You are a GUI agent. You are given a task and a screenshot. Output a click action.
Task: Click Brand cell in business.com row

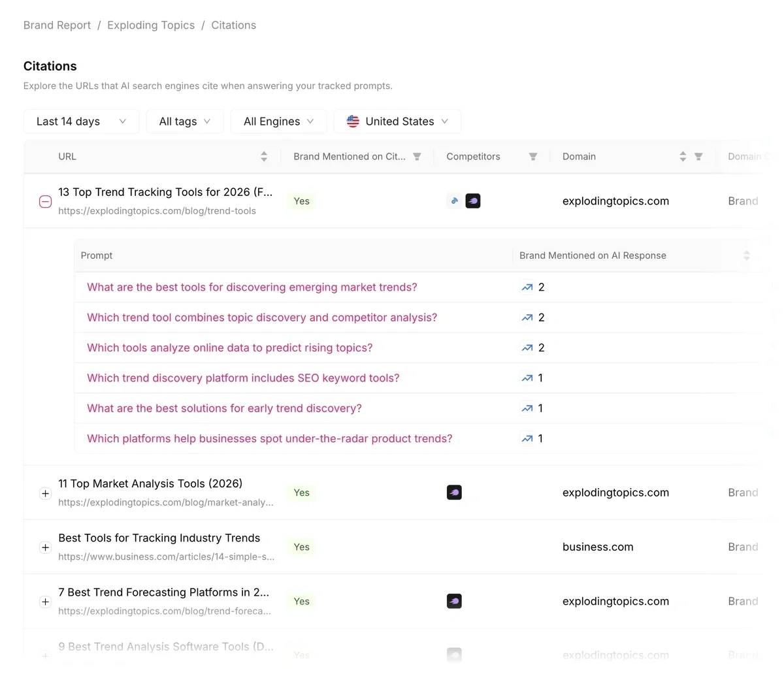(x=743, y=547)
